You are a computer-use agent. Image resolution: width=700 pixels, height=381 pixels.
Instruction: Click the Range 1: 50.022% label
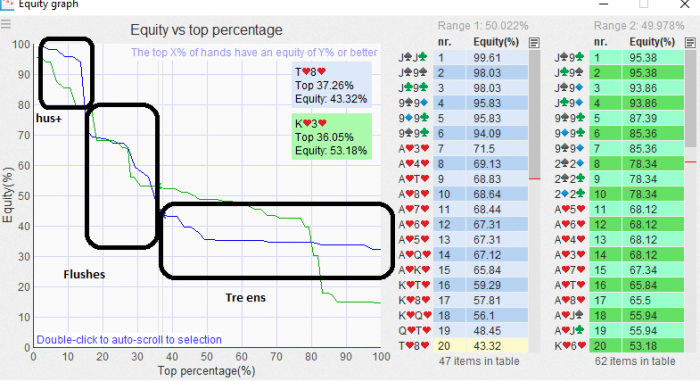483,26
